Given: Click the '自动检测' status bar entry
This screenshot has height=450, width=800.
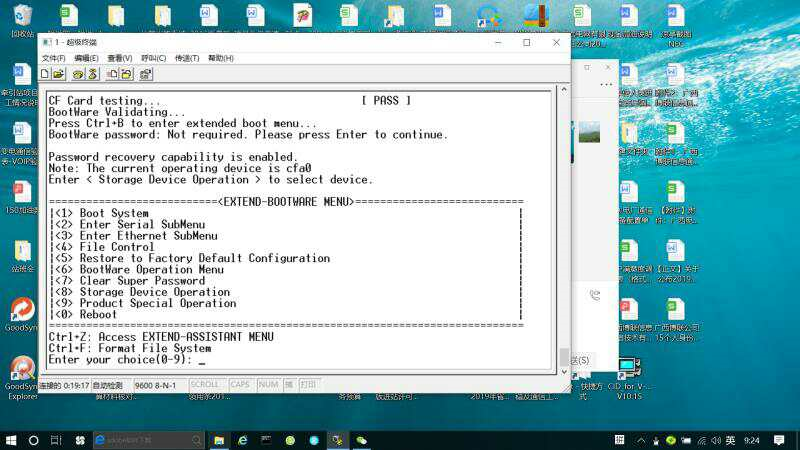Looking at the screenshot, I should click(108, 386).
